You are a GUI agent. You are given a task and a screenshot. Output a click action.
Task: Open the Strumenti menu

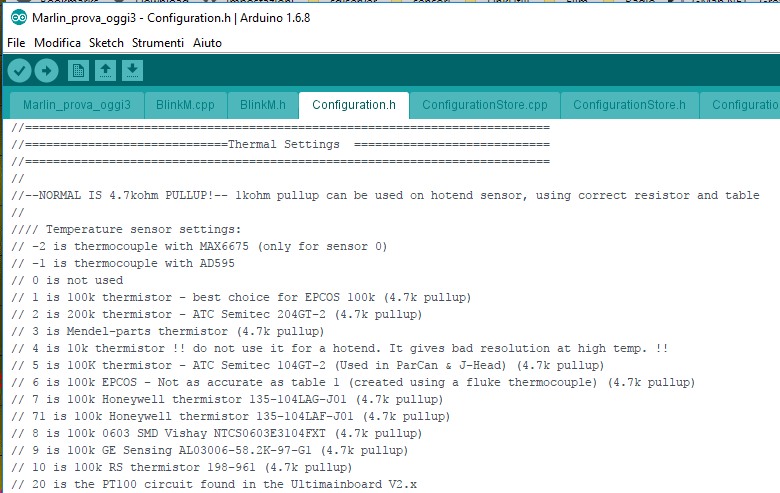(x=158, y=43)
